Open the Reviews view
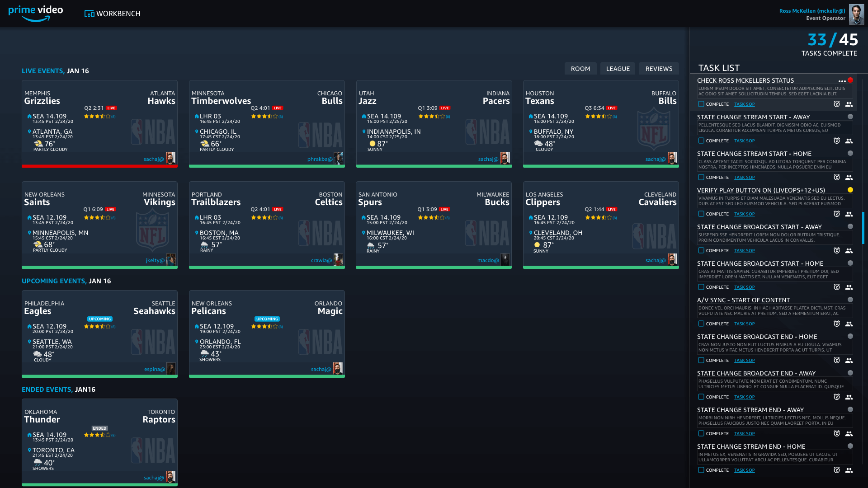 pyautogui.click(x=659, y=69)
